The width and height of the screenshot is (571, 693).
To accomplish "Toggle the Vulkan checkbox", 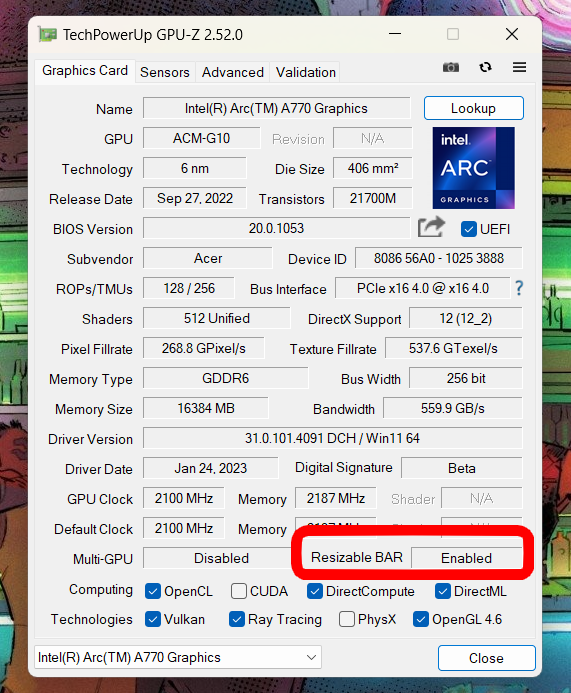I will coord(152,619).
